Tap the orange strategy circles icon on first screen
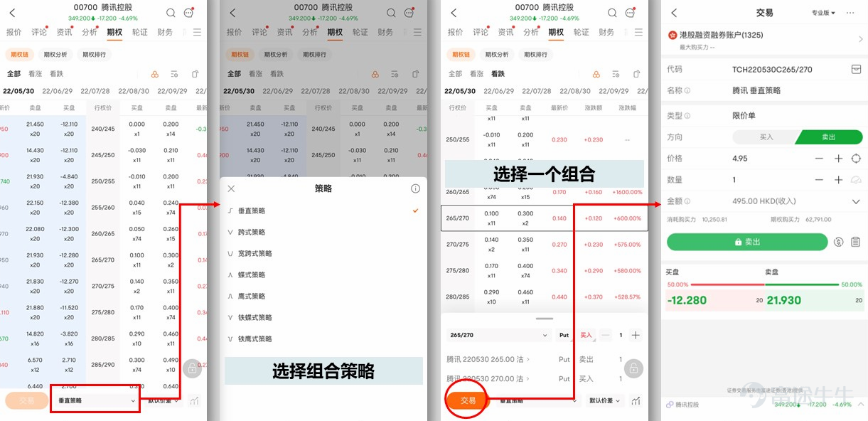This screenshot has height=421, width=868. (x=155, y=74)
